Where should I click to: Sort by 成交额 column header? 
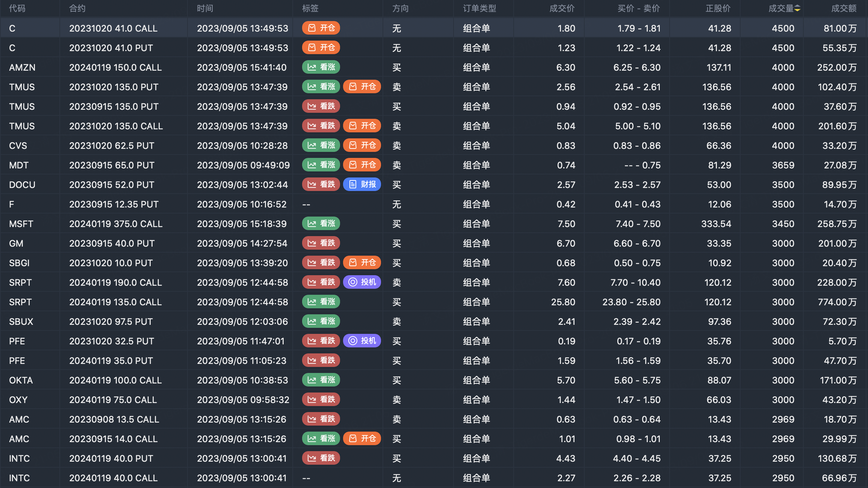tap(844, 8)
